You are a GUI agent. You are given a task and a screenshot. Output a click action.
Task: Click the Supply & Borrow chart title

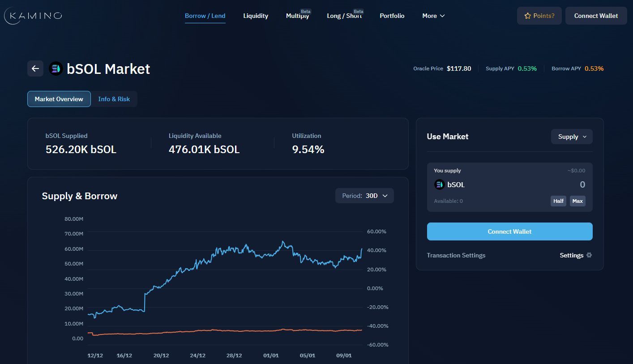(80, 196)
